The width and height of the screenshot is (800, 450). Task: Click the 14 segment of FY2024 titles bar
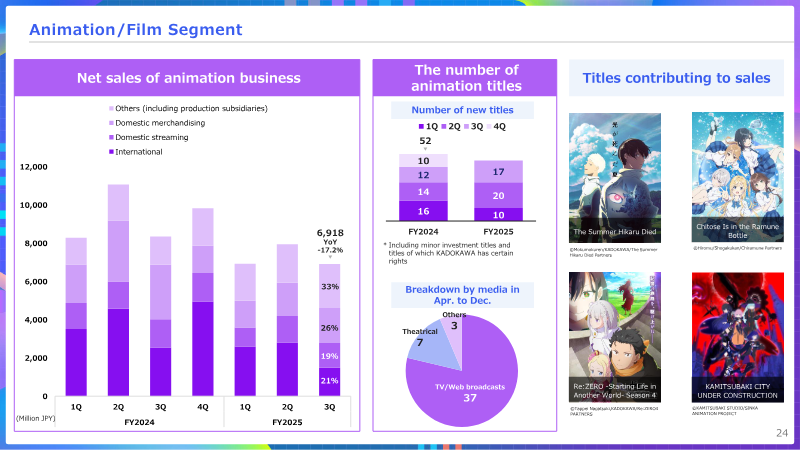click(x=423, y=192)
